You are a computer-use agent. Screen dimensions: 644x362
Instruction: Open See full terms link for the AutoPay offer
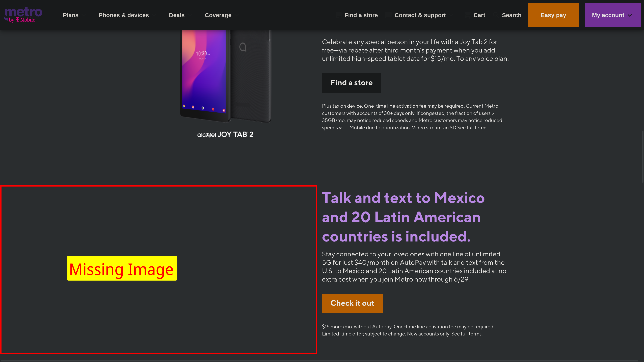tap(466, 334)
